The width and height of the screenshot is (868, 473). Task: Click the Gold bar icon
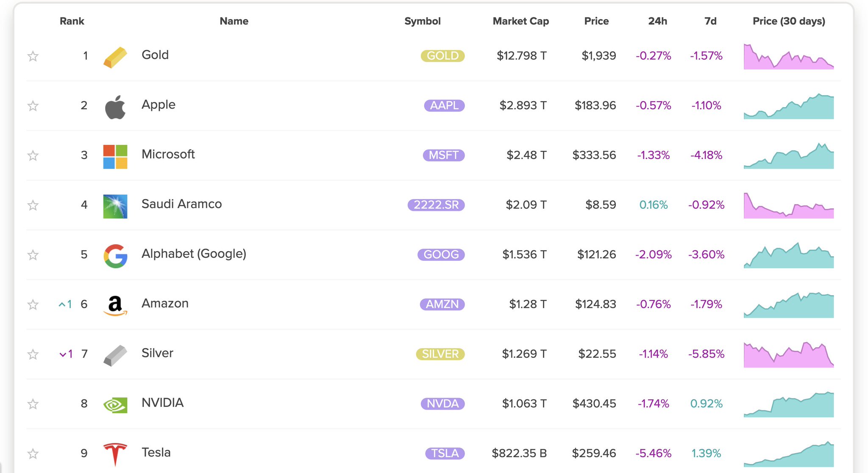click(x=115, y=57)
